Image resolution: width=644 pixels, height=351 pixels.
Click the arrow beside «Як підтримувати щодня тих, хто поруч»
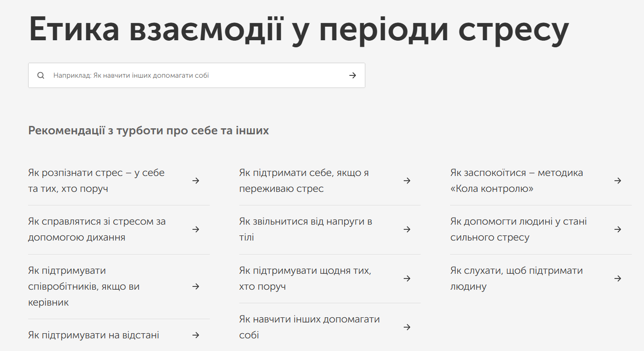[407, 278]
